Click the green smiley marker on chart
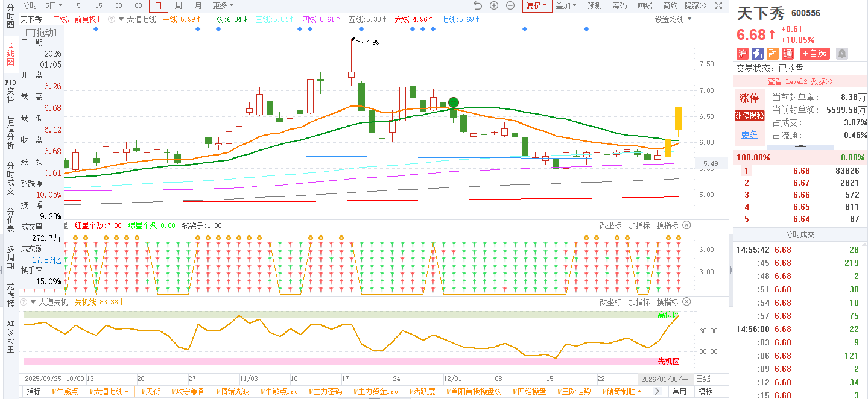 coord(454,102)
